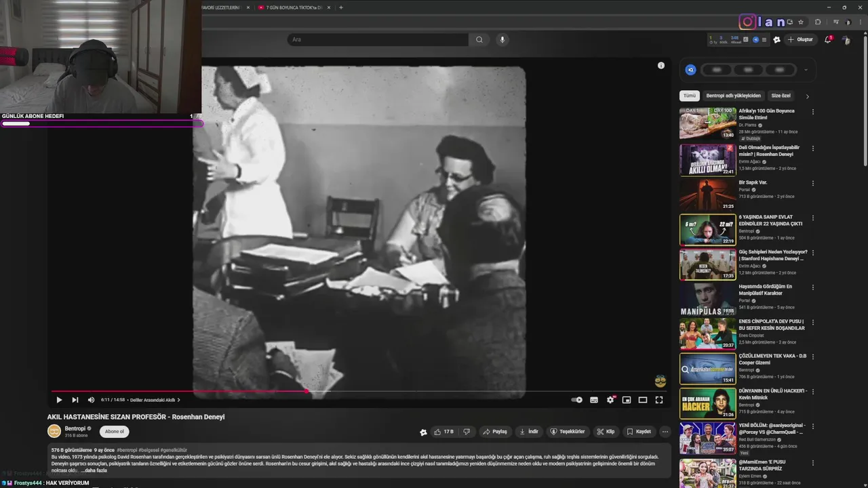Viewport: 868px width, 488px height.
Task: Expand the IQ panel chevron dropdown
Action: [806, 70]
